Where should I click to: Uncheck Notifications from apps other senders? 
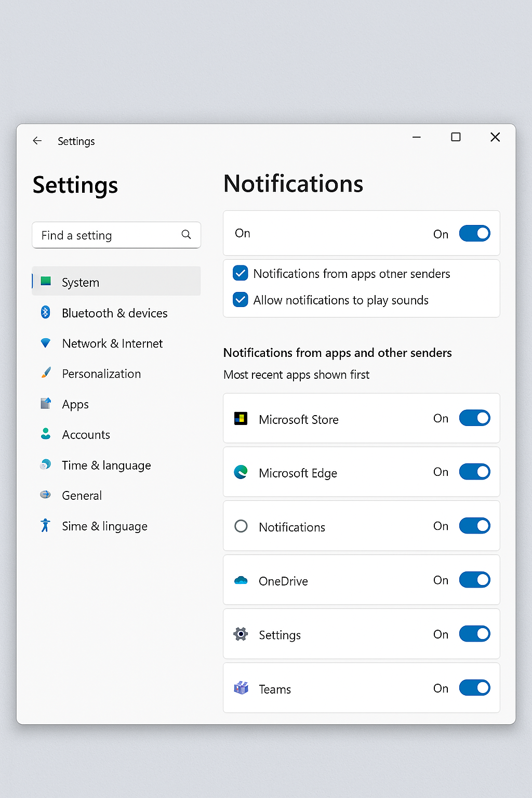click(x=241, y=273)
